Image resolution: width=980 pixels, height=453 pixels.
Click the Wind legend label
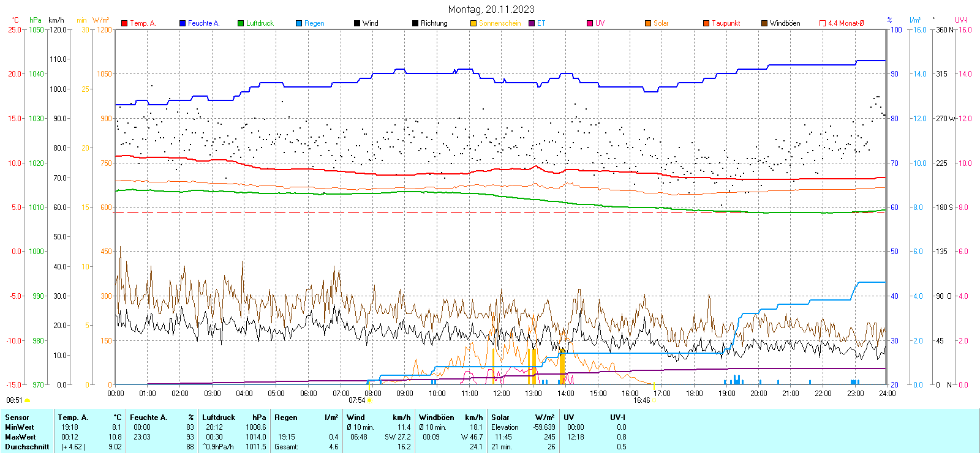370,23
